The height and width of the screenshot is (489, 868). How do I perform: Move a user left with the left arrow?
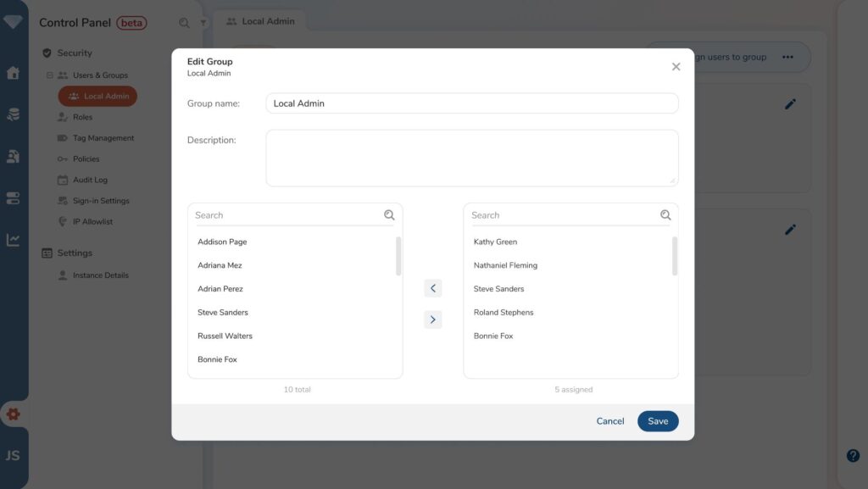coord(433,288)
